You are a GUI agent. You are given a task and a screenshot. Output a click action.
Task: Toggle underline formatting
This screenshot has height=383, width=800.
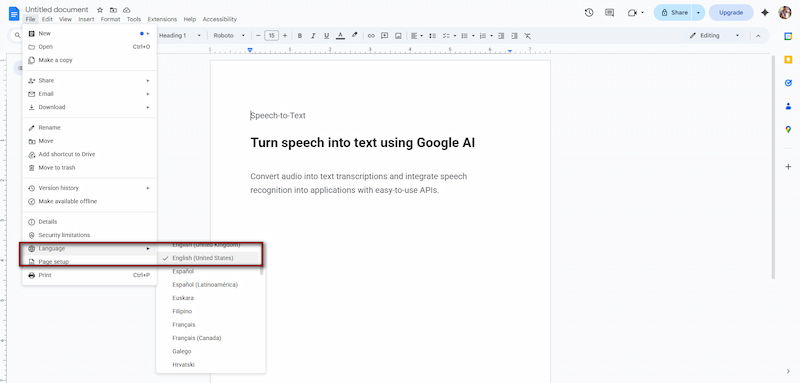pos(326,36)
